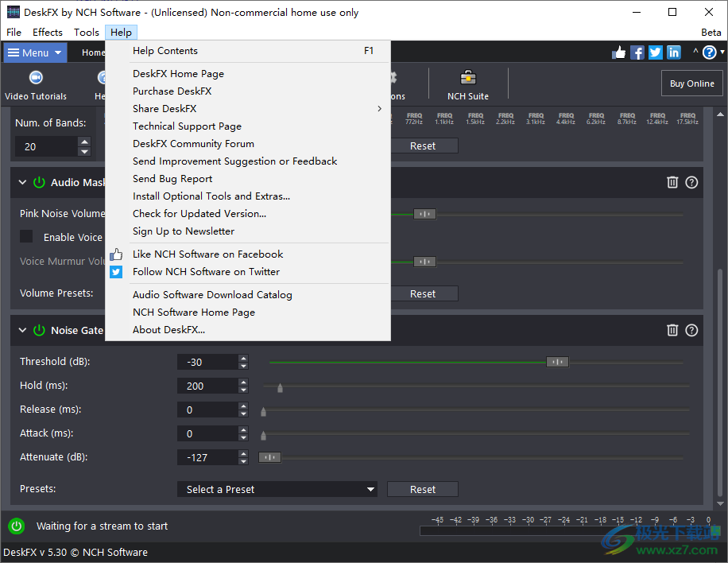Select Check for Updated Version in Help menu
Viewport: 728px width, 563px height.
pos(199,213)
